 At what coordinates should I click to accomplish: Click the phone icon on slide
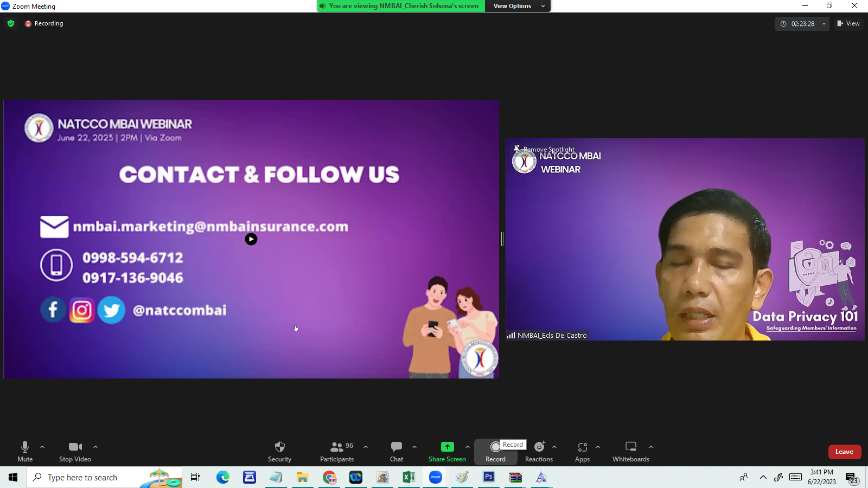(56, 265)
